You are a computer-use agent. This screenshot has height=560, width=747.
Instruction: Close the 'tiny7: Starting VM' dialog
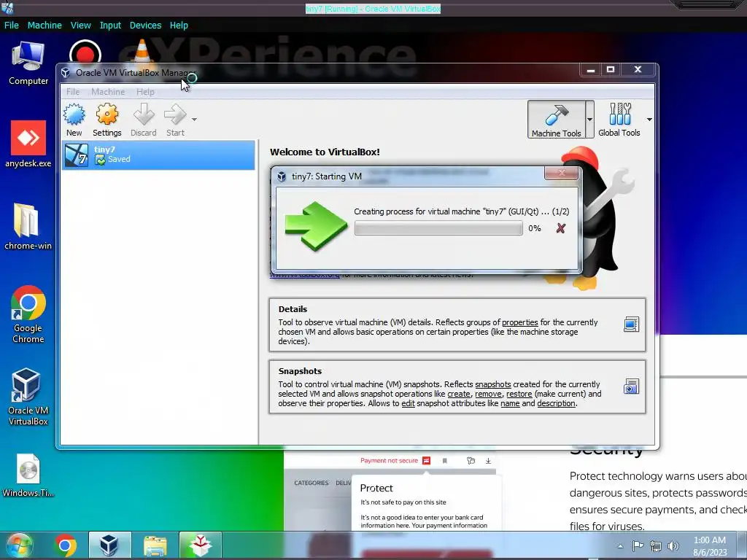click(x=561, y=173)
